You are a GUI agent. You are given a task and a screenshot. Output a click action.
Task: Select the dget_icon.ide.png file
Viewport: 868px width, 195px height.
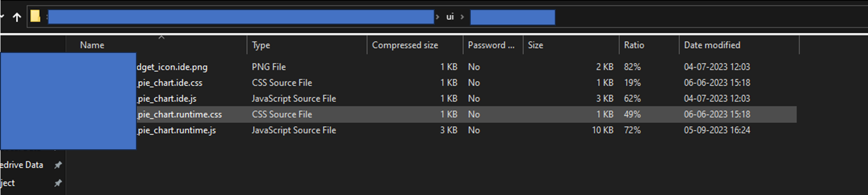coord(172,67)
